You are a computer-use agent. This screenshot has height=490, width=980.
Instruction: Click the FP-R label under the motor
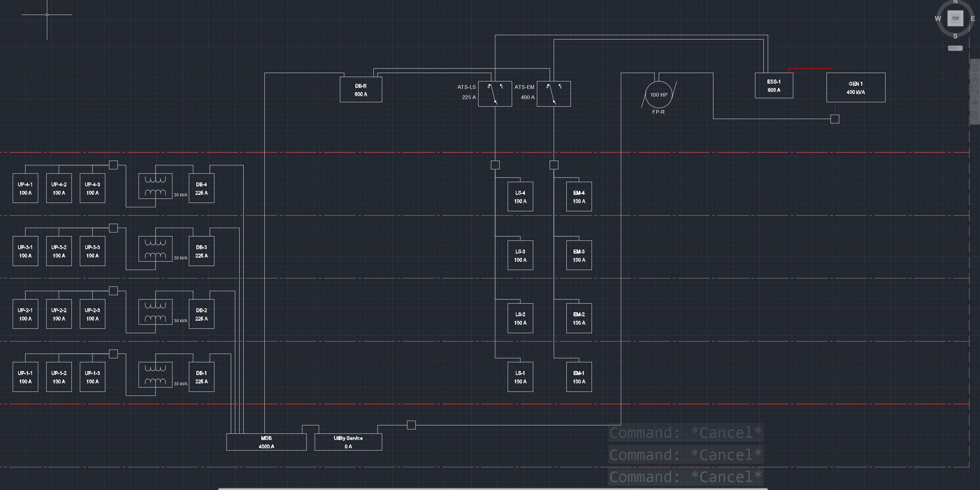(658, 112)
